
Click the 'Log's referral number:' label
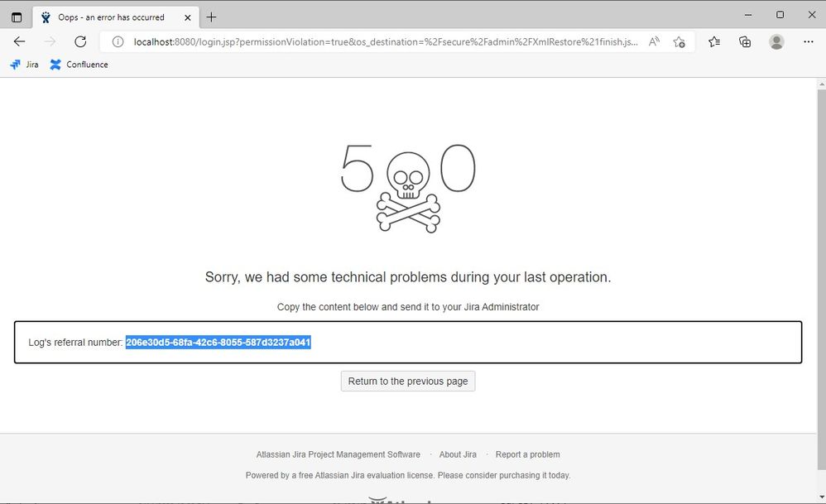75,343
